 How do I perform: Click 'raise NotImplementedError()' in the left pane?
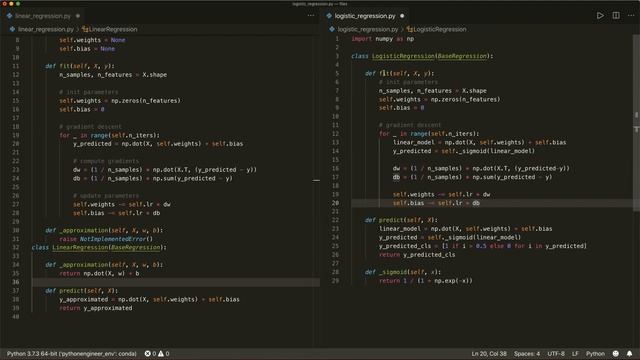pyautogui.click(x=106, y=239)
